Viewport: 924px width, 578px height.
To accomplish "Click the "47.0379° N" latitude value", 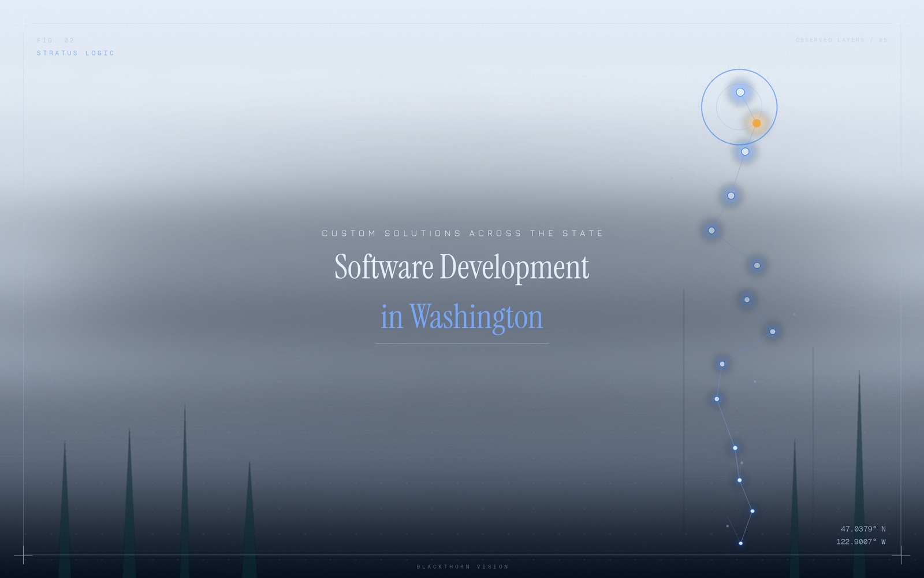I will (x=863, y=529).
